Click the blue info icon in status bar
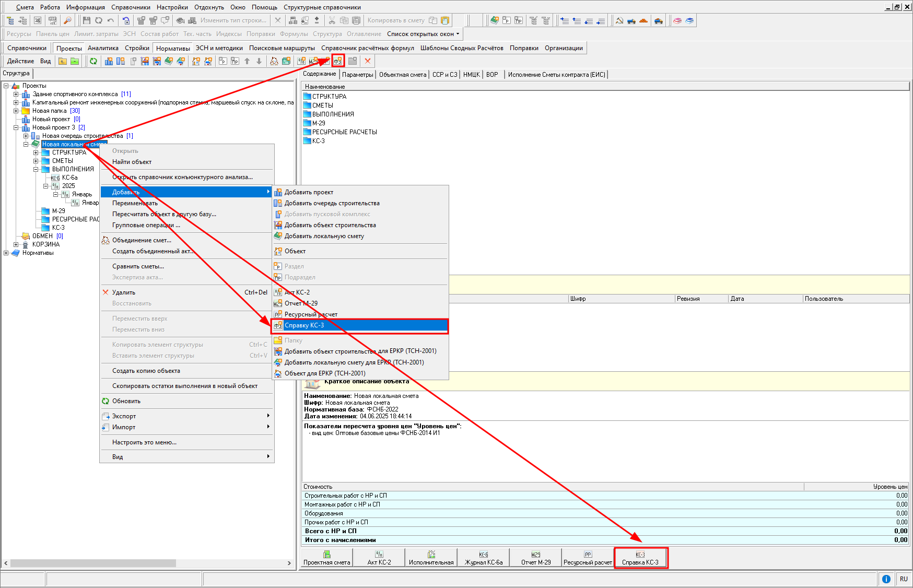Screen dimensions: 913x588 click(x=886, y=579)
